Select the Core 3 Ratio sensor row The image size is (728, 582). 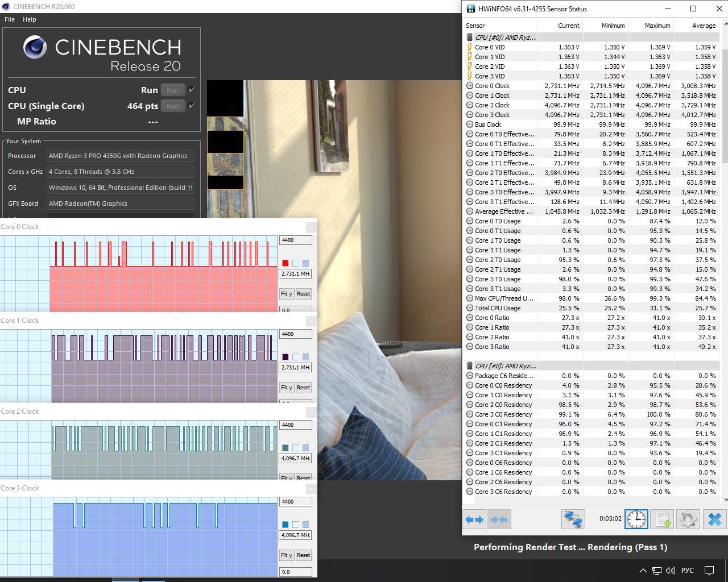591,347
